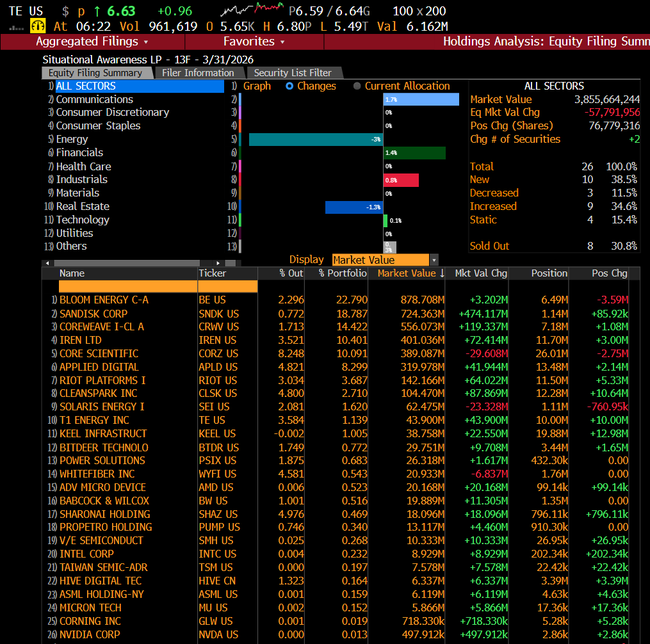650x644 pixels.
Task: Click the Energy -3% teal bar
Action: point(316,140)
